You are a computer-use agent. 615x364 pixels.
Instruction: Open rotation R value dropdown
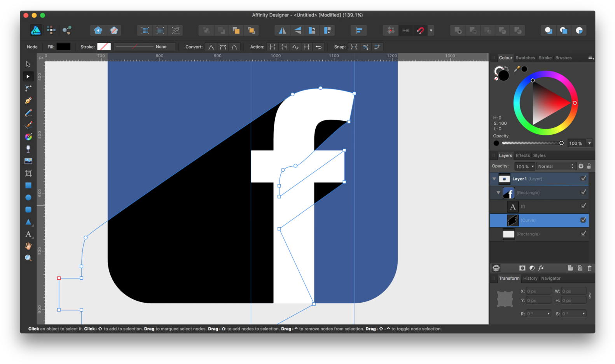(549, 313)
